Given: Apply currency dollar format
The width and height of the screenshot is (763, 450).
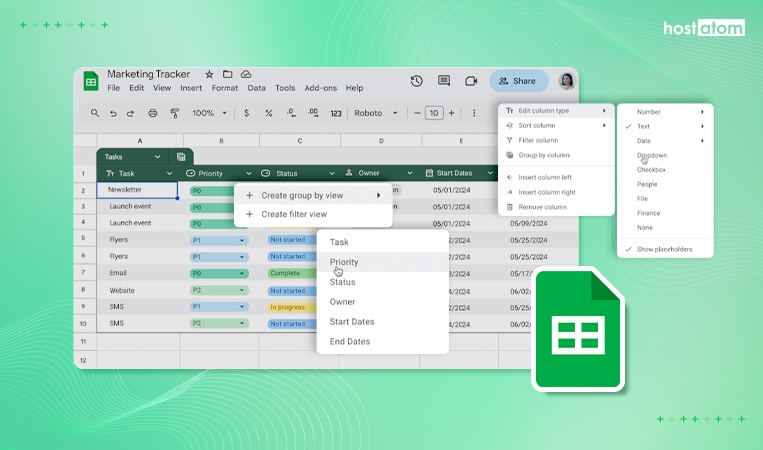Looking at the screenshot, I should (x=247, y=113).
